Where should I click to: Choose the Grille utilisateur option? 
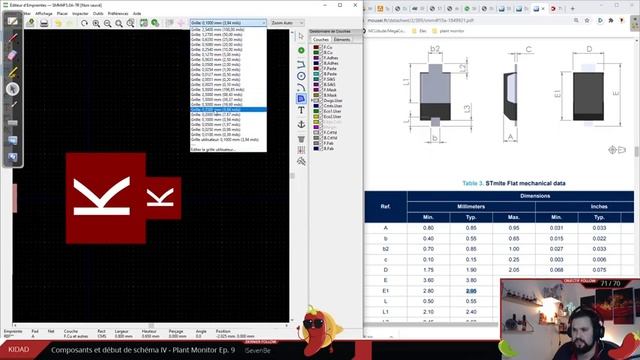[x=228, y=140]
